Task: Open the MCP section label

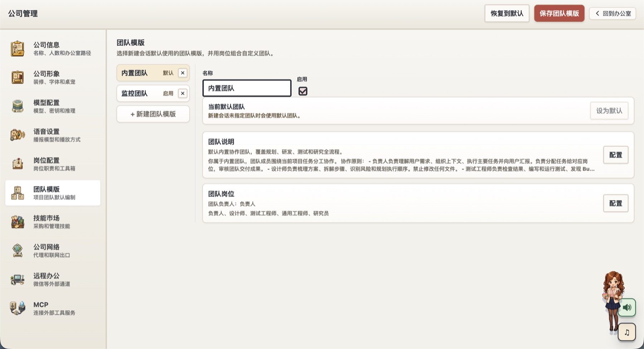Action: [x=41, y=305]
